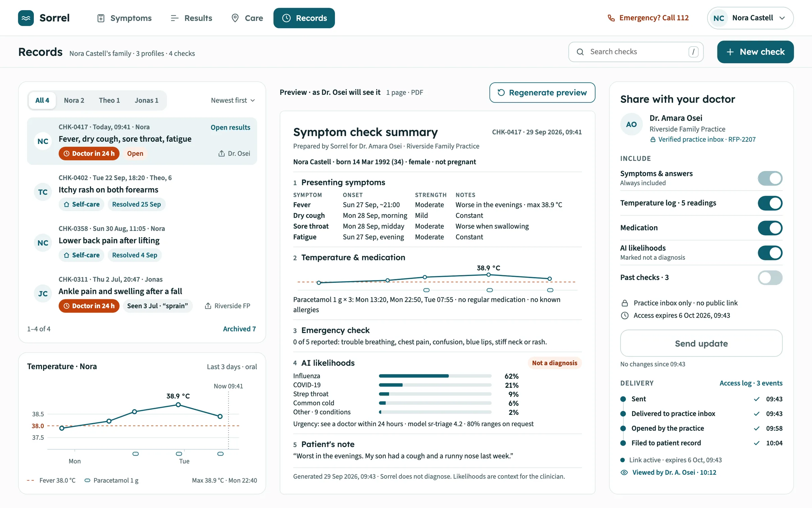Click the Send update button
This screenshot has width=812, height=508.
click(701, 343)
